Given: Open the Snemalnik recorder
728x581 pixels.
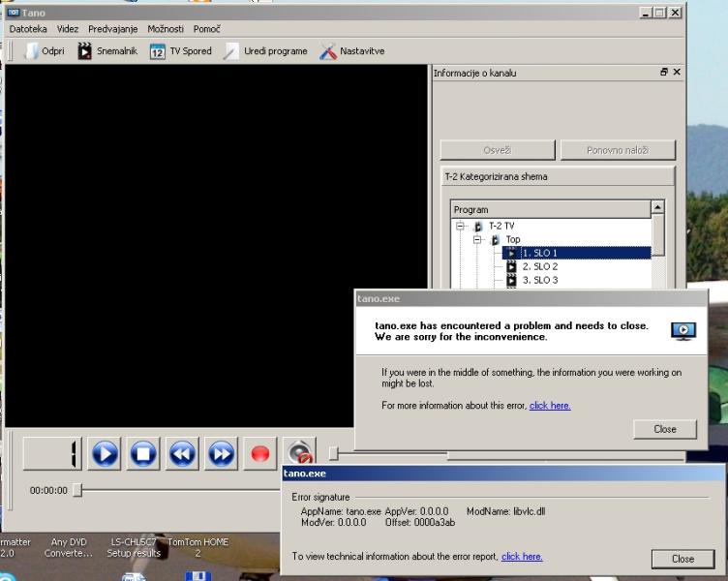Looking at the screenshot, I should (108, 51).
